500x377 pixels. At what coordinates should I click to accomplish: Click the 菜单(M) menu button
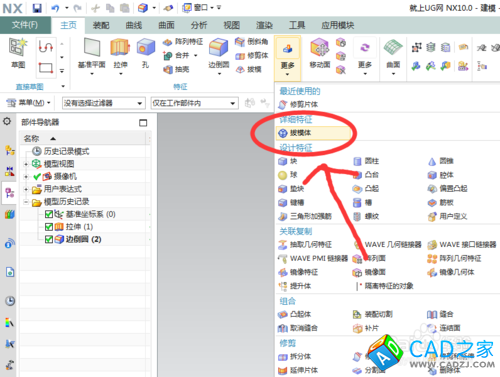pos(29,103)
